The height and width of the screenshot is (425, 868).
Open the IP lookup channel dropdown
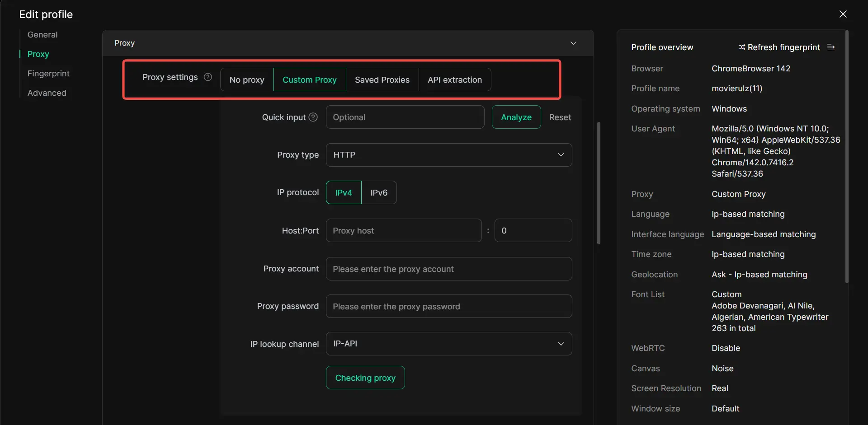pos(448,344)
